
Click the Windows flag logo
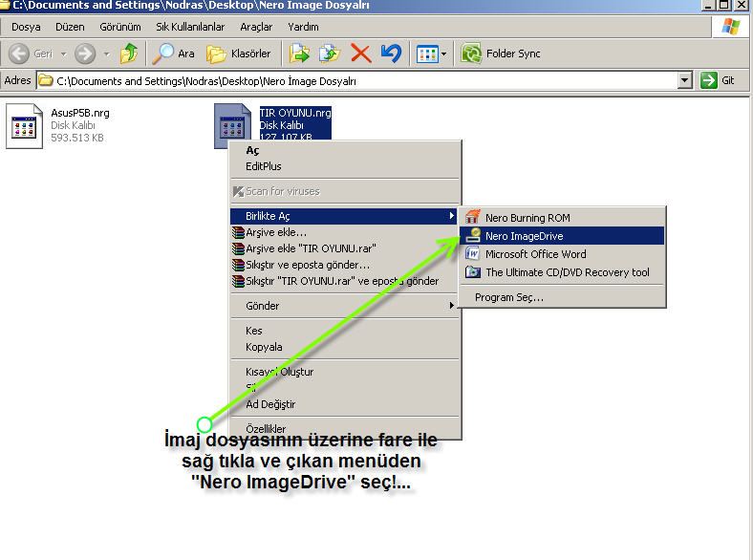(730, 27)
